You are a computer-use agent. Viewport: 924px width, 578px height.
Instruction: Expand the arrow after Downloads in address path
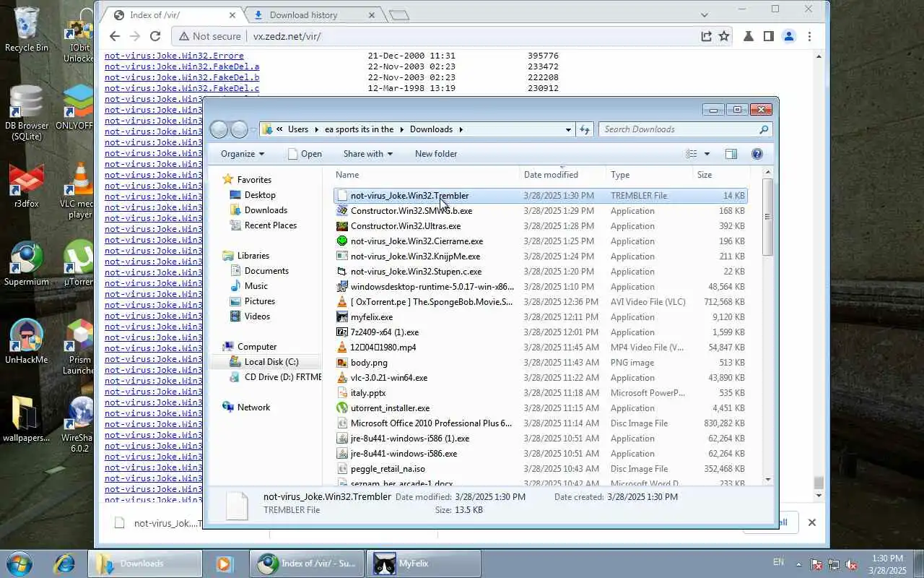(x=461, y=129)
